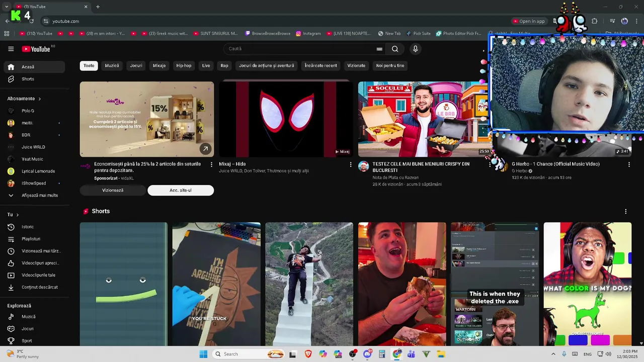Open Shorts from the sidebar
644x362 pixels.
35,79
